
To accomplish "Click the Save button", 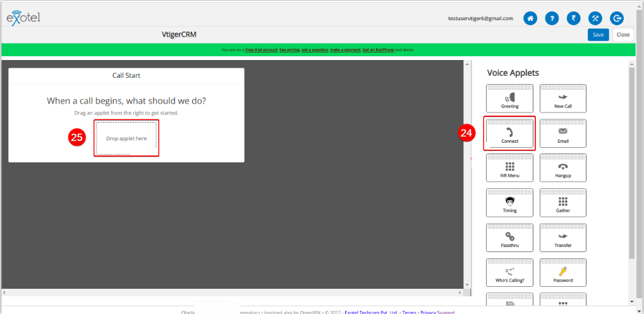I will coord(598,35).
